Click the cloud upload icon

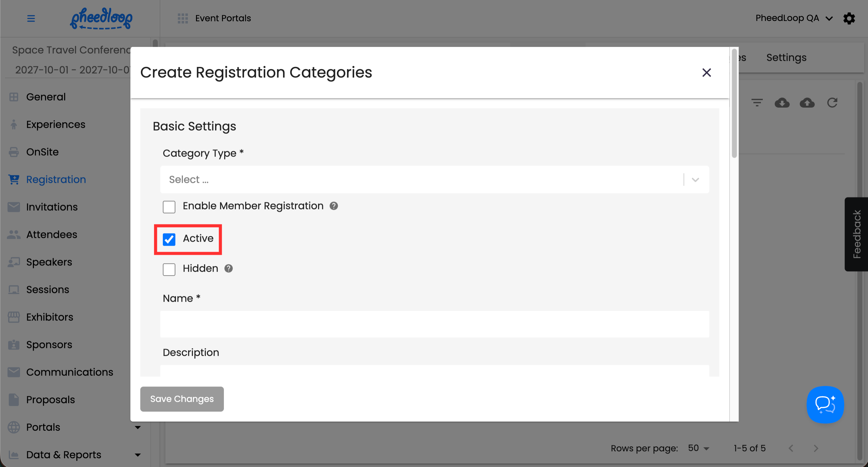coord(807,103)
